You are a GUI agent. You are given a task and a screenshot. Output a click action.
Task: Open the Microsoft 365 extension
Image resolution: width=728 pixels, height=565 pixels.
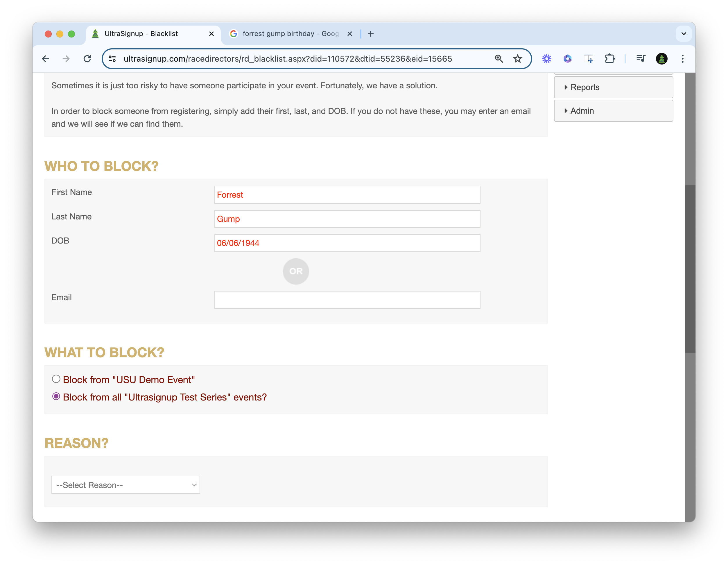568,58
